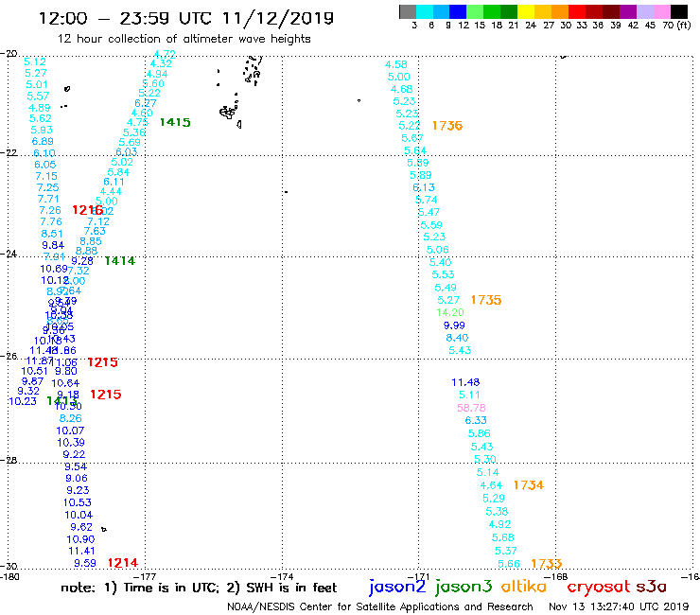
Task: Click the 5.12 value on the first track
Action: (35, 62)
